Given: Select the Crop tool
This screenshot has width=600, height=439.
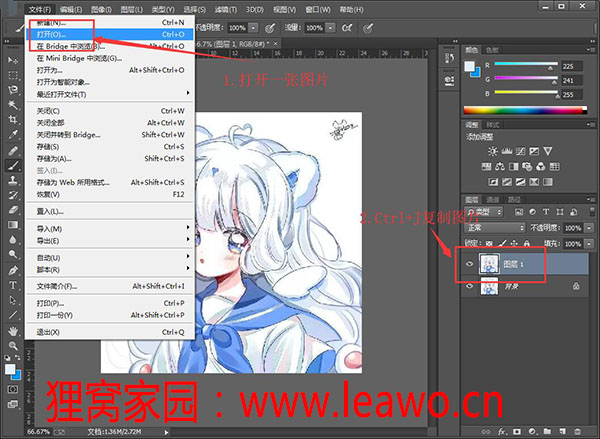Looking at the screenshot, I should (13, 119).
